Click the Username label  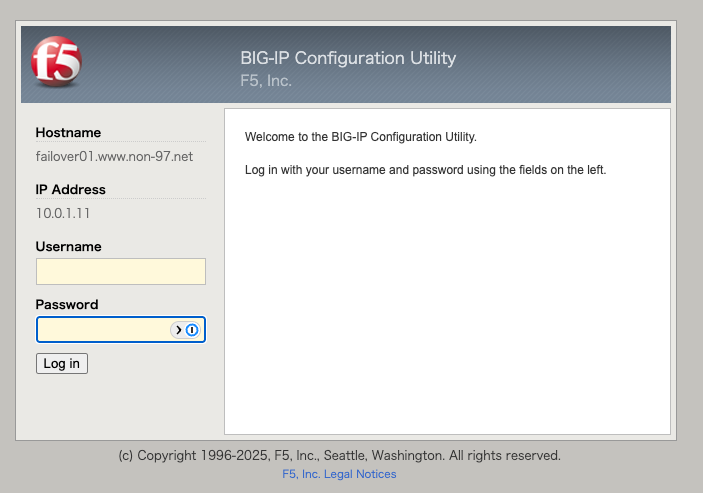(69, 246)
